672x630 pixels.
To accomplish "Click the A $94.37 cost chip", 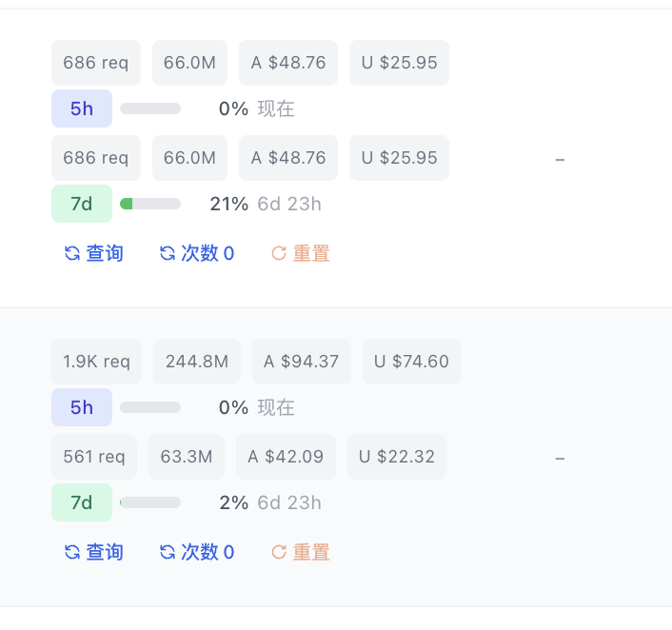I will [x=302, y=362].
